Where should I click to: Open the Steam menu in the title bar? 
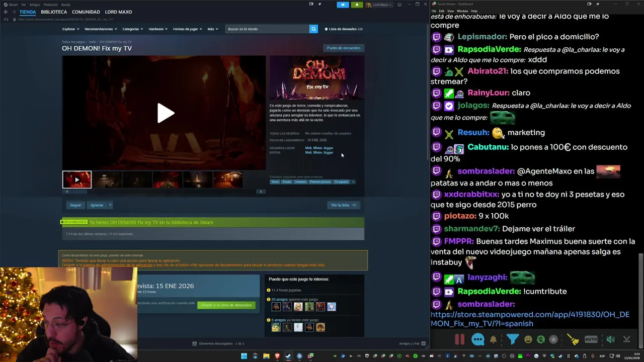[x=12, y=5]
